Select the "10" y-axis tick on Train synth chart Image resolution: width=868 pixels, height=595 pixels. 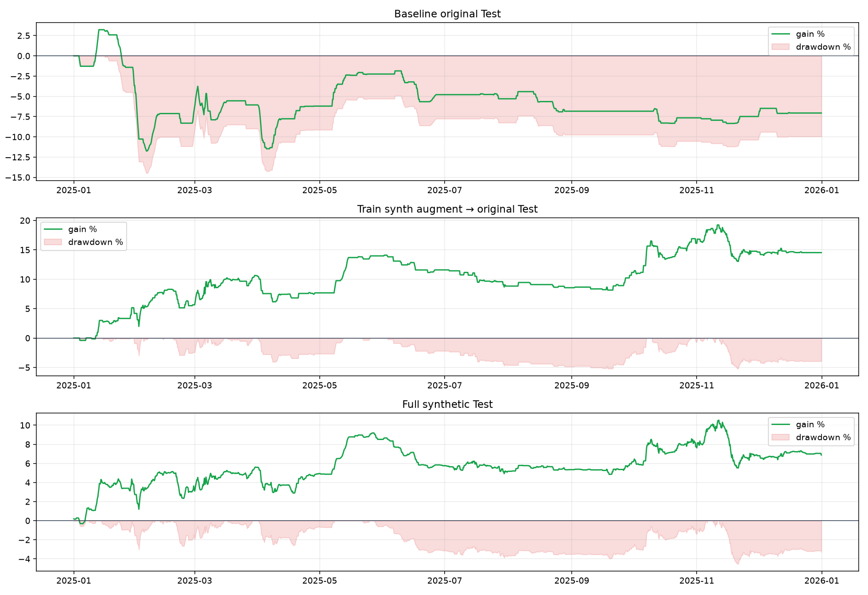pyautogui.click(x=26, y=279)
